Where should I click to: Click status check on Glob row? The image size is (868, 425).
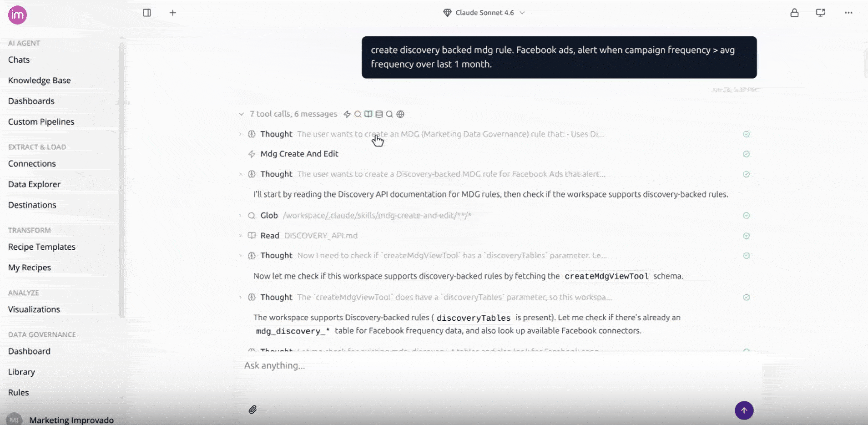746,216
